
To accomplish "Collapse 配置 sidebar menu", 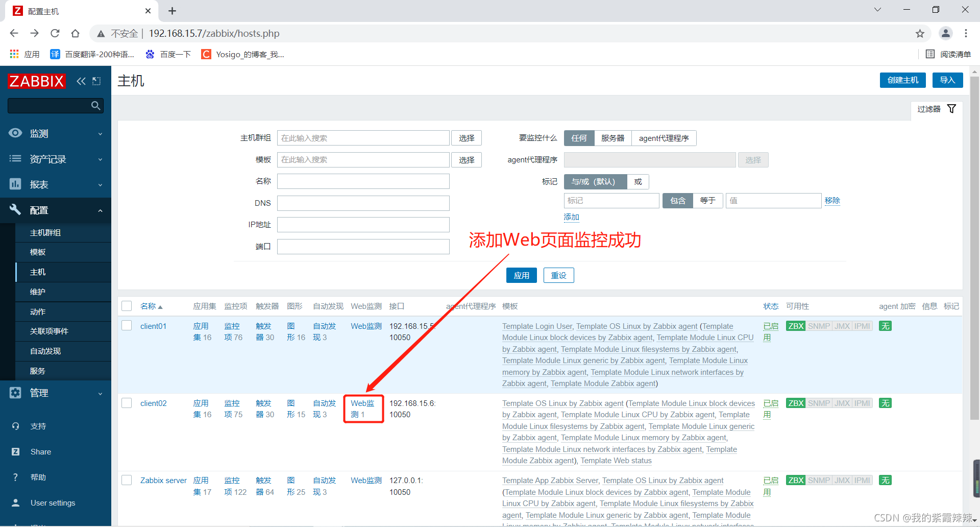I will point(56,210).
